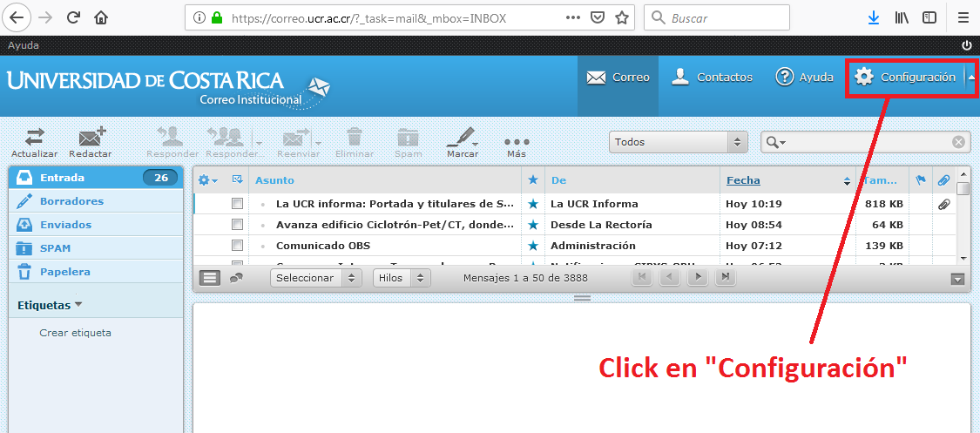Tick the checkbox for Comunicado OBS message
This screenshot has height=433, width=980.
coord(237,246)
